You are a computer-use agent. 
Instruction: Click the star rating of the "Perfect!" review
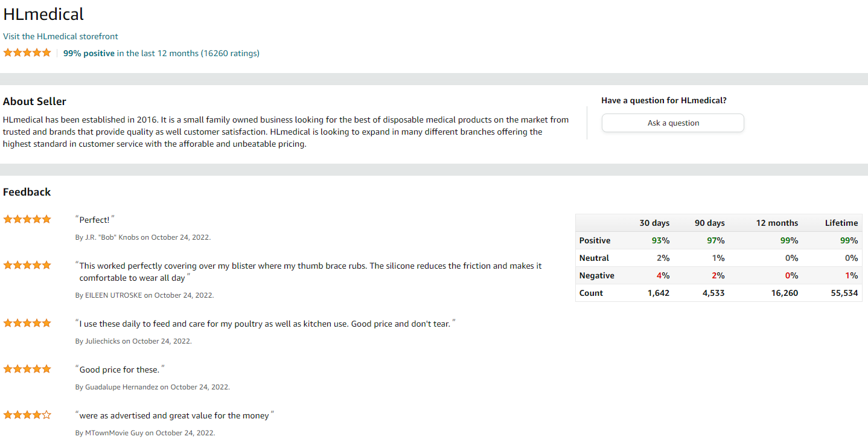tap(27, 219)
